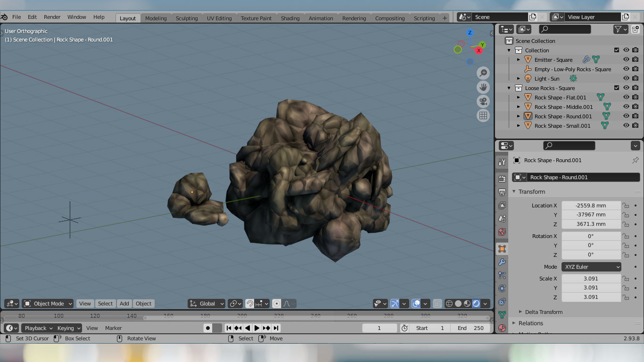Open the Tool properties tab

tap(502, 162)
